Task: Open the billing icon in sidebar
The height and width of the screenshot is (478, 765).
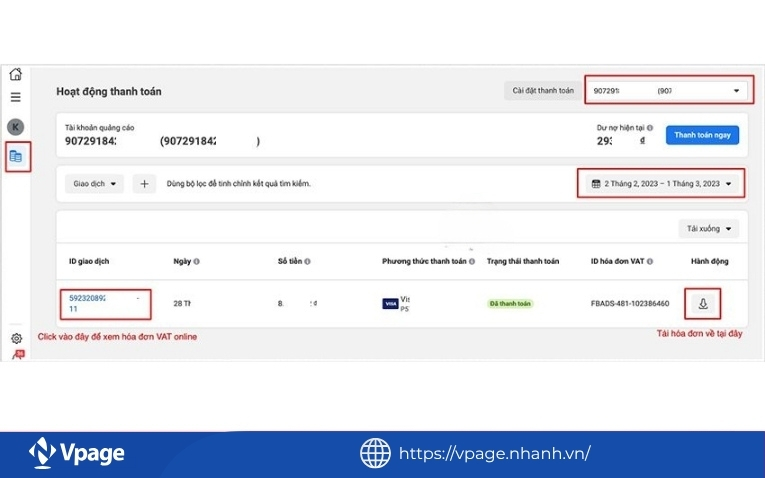Action: pos(16,157)
